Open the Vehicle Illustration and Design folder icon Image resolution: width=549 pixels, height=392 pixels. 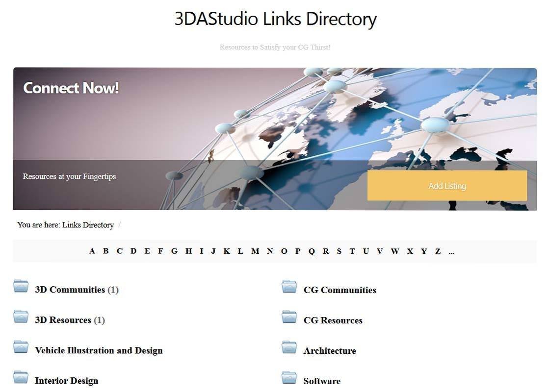pyautogui.click(x=20, y=347)
